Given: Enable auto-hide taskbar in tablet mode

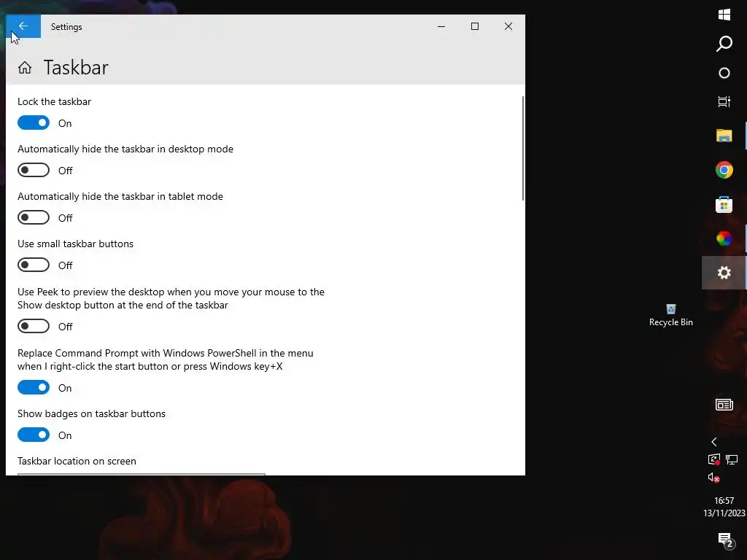Looking at the screenshot, I should (34, 217).
